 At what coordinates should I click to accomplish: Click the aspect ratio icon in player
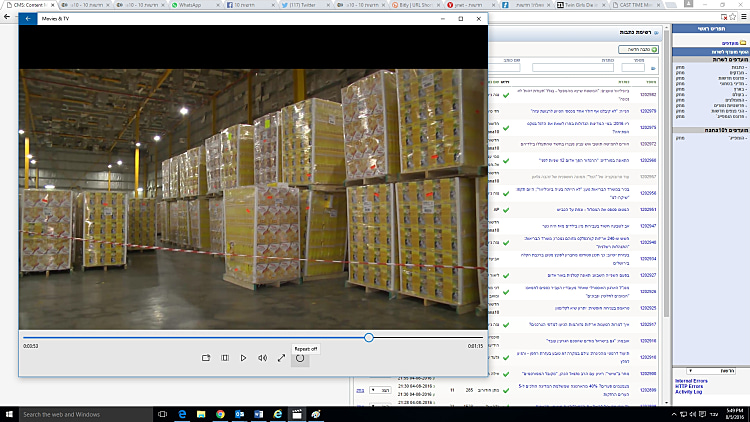pyautogui.click(x=225, y=357)
